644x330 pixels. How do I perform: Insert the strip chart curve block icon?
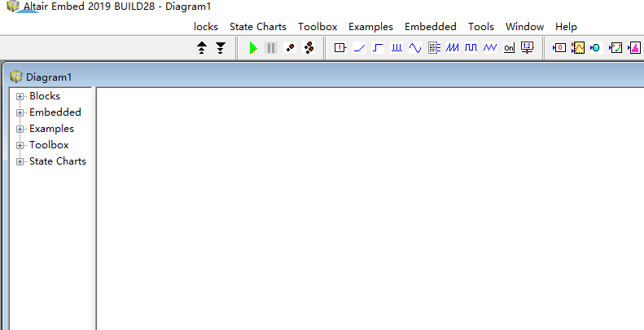click(x=616, y=48)
